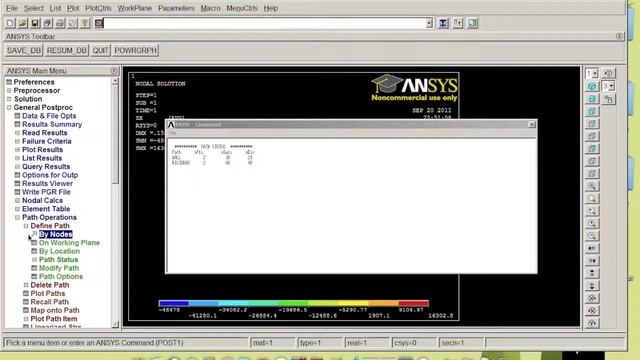Select the Front View icon
Screen dimensions: 640x360
click(592, 111)
